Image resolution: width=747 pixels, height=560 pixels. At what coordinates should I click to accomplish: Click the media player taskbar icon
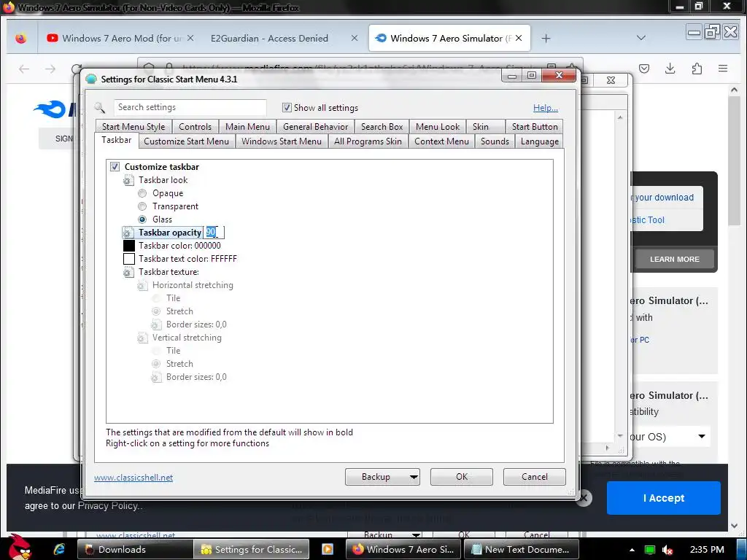coord(328,549)
